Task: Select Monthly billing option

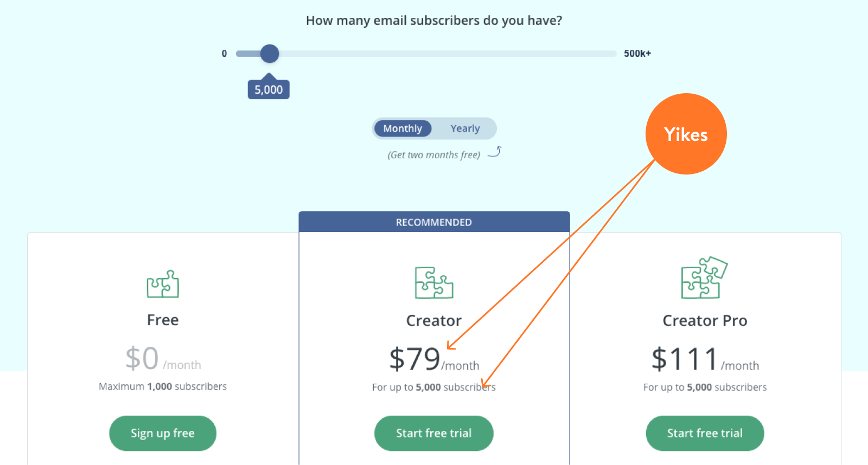Action: [403, 128]
